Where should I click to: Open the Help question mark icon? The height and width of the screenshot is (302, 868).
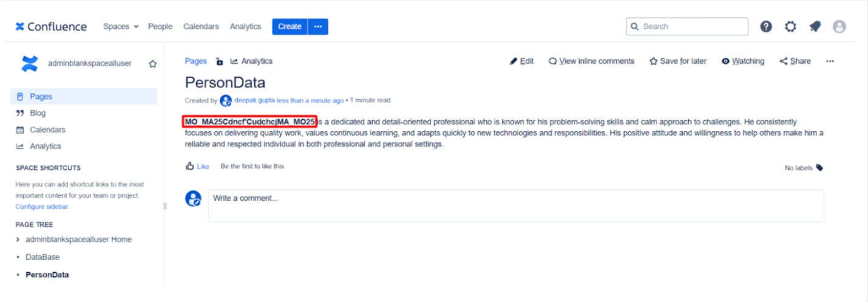pos(766,27)
